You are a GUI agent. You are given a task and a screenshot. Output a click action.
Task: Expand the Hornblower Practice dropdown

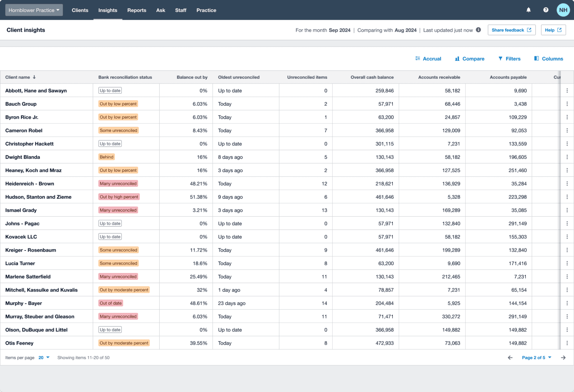34,10
